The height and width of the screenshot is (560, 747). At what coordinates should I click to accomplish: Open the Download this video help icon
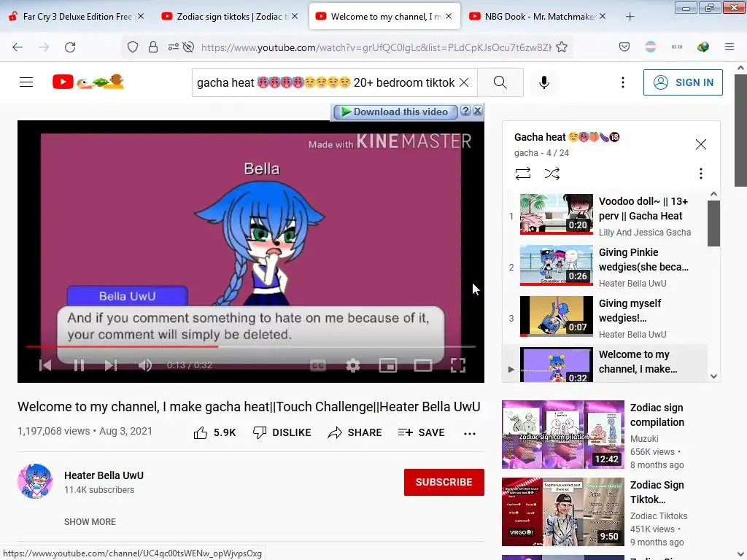(x=465, y=111)
